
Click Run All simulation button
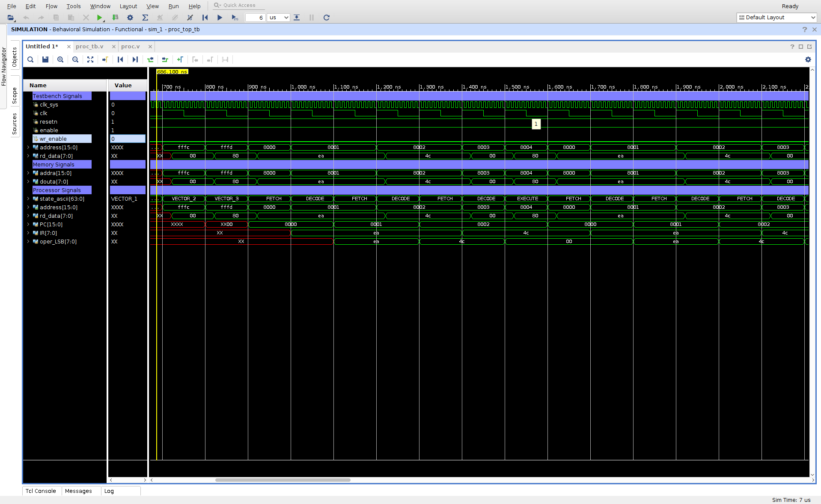[220, 18]
